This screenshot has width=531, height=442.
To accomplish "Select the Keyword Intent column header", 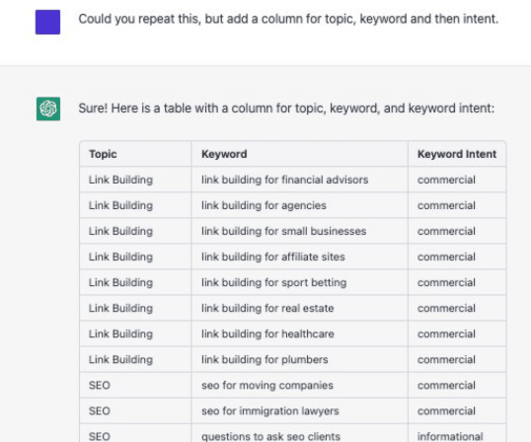I will 457,154.
